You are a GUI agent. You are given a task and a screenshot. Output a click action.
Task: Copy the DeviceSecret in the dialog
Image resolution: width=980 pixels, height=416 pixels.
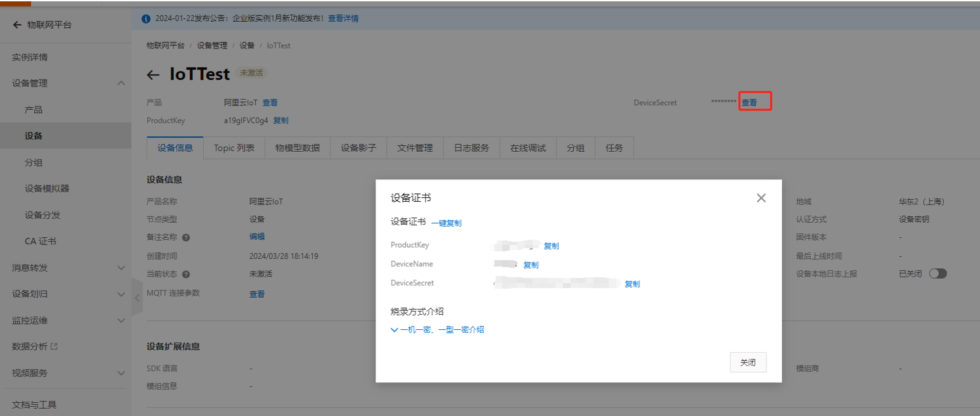pyautogui.click(x=632, y=284)
